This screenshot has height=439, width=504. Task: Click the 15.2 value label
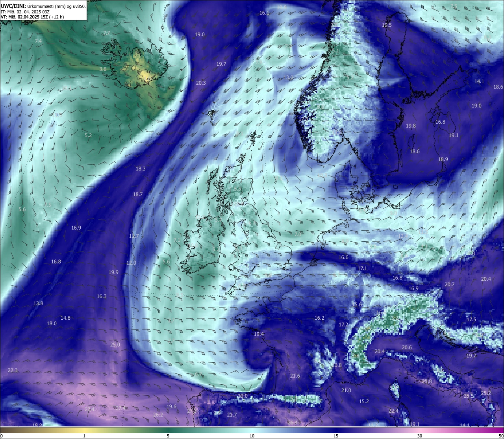pyautogui.click(x=364, y=401)
